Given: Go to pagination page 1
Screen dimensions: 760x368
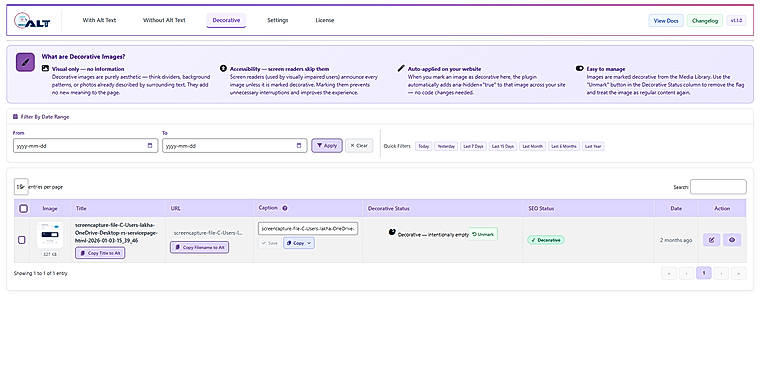Looking at the screenshot, I should (704, 273).
